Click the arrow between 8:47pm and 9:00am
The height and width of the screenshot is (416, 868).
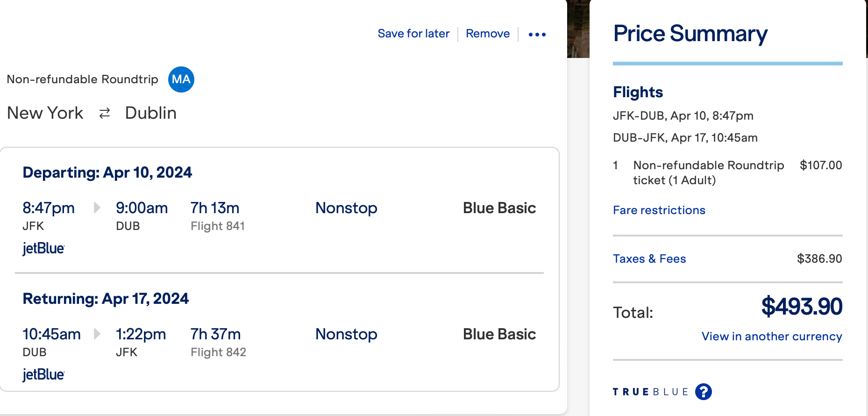[97, 208]
